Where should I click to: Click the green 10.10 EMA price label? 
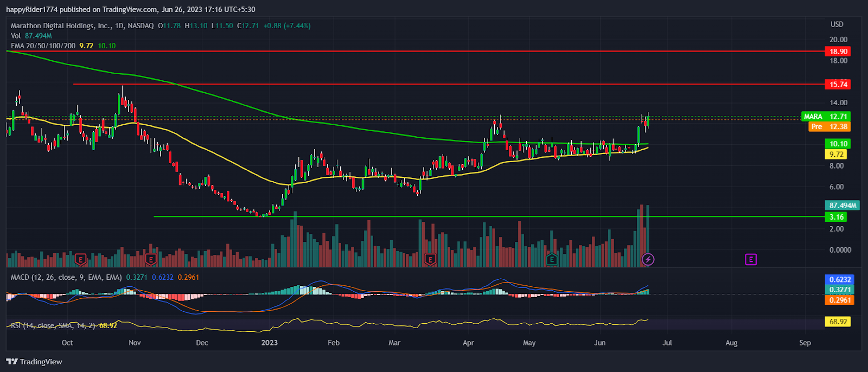click(x=838, y=144)
